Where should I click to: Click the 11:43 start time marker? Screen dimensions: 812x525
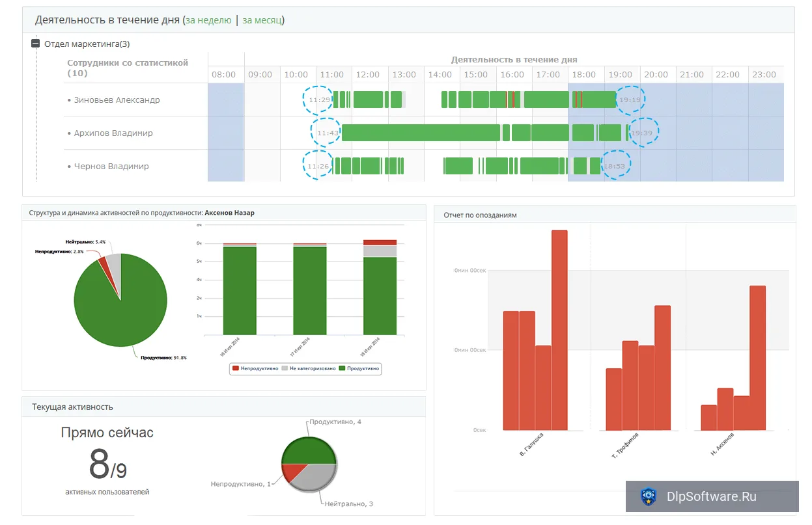pos(327,133)
